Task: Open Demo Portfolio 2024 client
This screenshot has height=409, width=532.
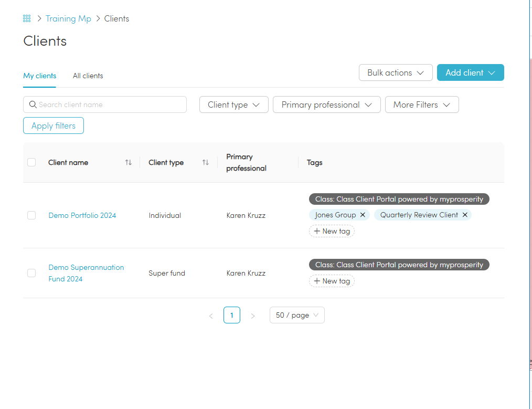Action: (82, 215)
